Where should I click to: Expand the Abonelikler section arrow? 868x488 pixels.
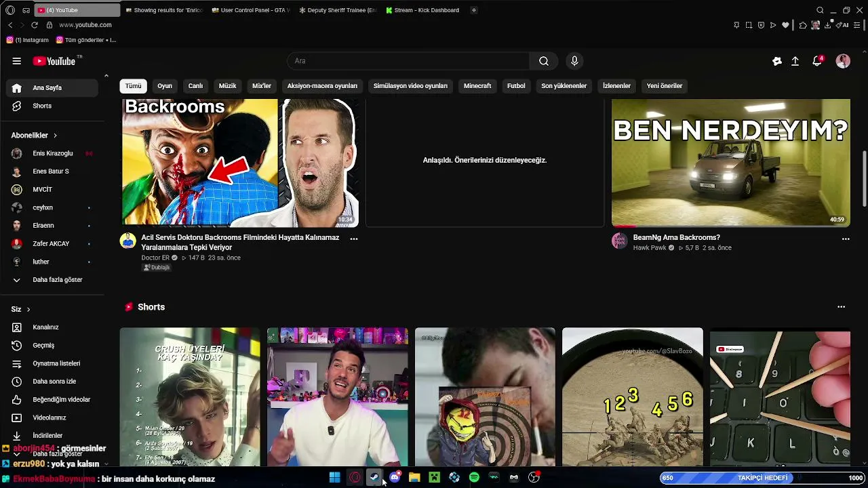pos(55,136)
